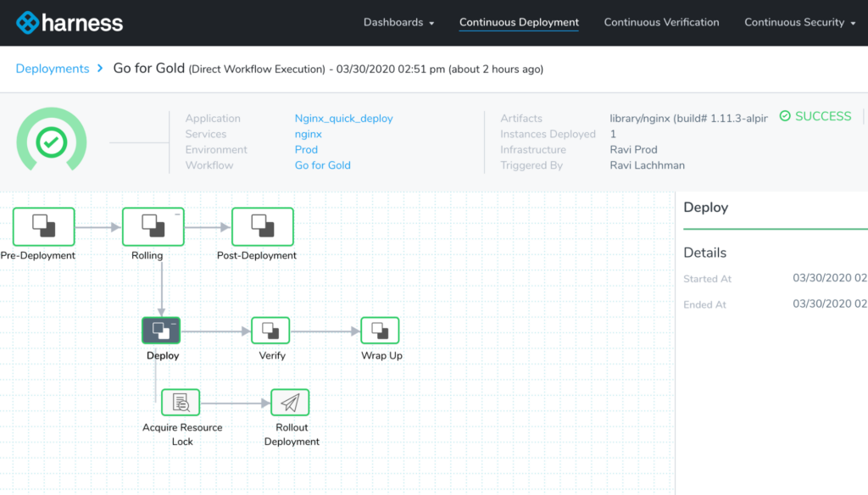Click the Pre-Deployment node label
This screenshot has width=868, height=495.
point(37,255)
